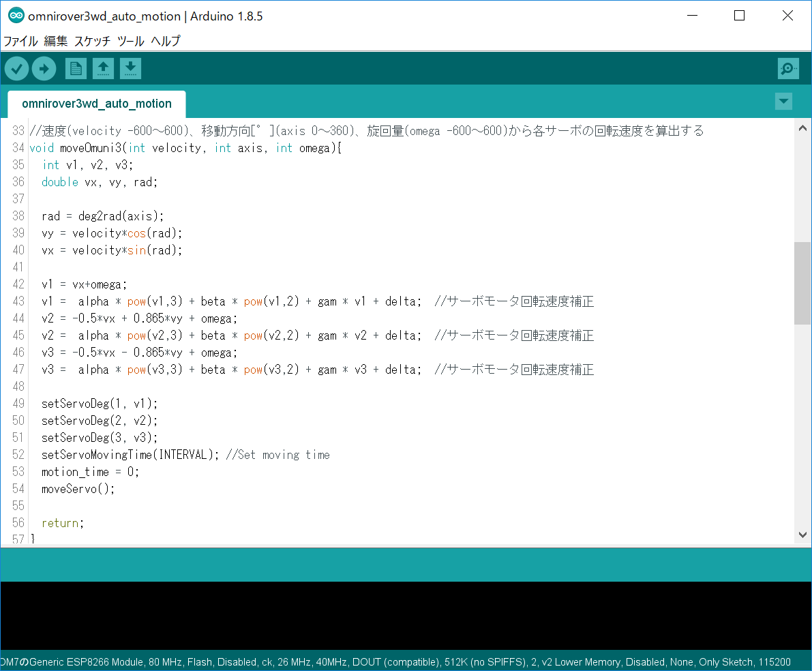Click the '//Set moving time' comment
This screenshot has width=812, height=671.
click(x=278, y=455)
